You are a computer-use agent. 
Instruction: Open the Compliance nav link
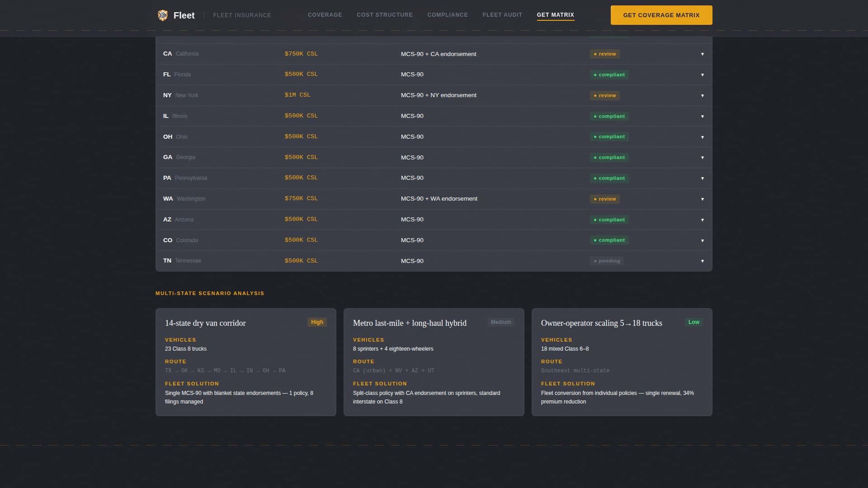[x=447, y=15]
